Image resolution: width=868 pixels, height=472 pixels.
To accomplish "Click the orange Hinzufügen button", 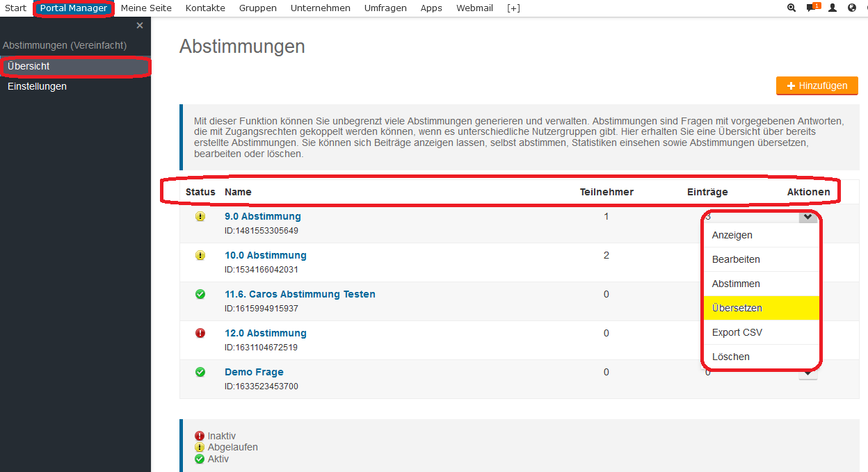I will coord(817,86).
